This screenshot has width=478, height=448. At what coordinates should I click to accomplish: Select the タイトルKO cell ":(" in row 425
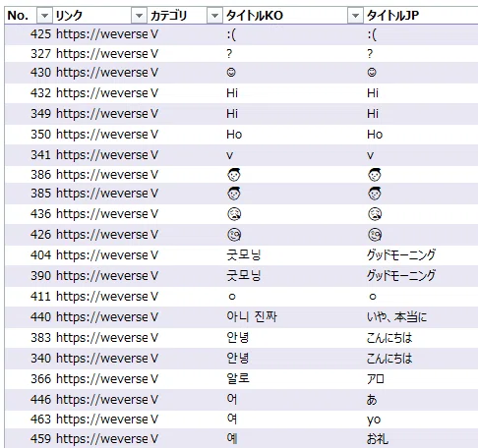231,34
